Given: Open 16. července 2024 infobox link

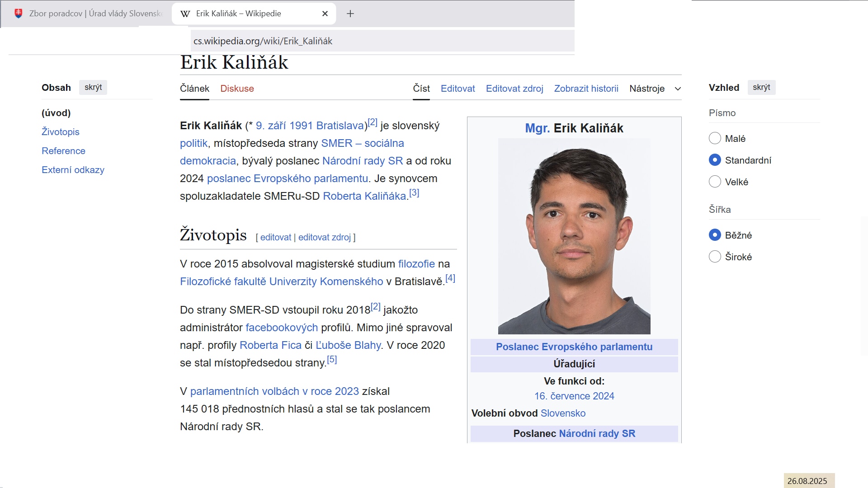Looking at the screenshot, I should point(574,396).
